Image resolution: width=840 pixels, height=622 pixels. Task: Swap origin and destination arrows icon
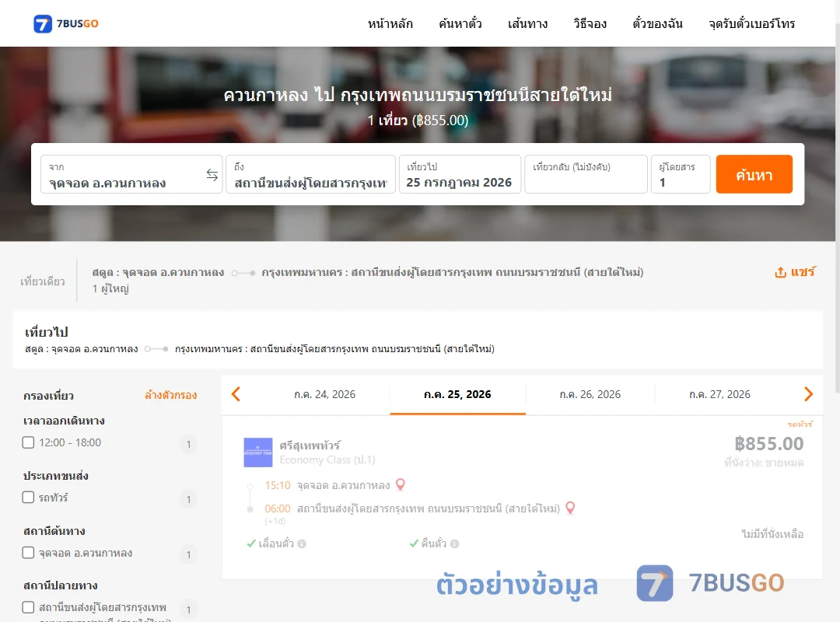(x=212, y=175)
